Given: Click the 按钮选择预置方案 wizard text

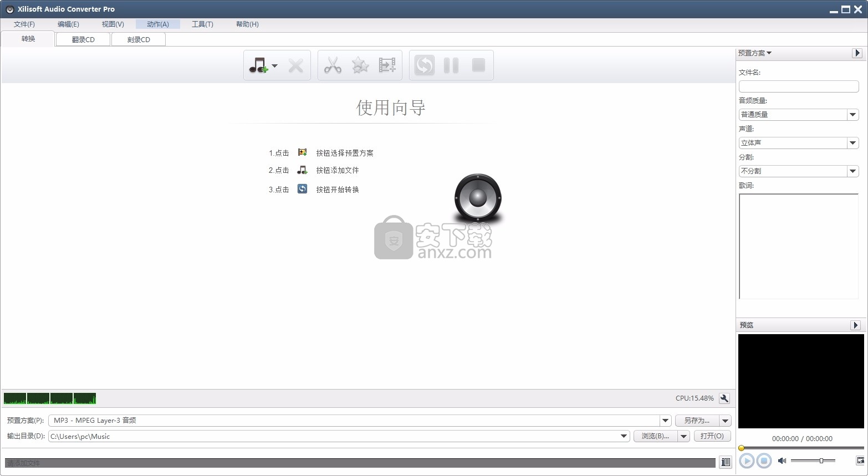Looking at the screenshot, I should tap(345, 153).
